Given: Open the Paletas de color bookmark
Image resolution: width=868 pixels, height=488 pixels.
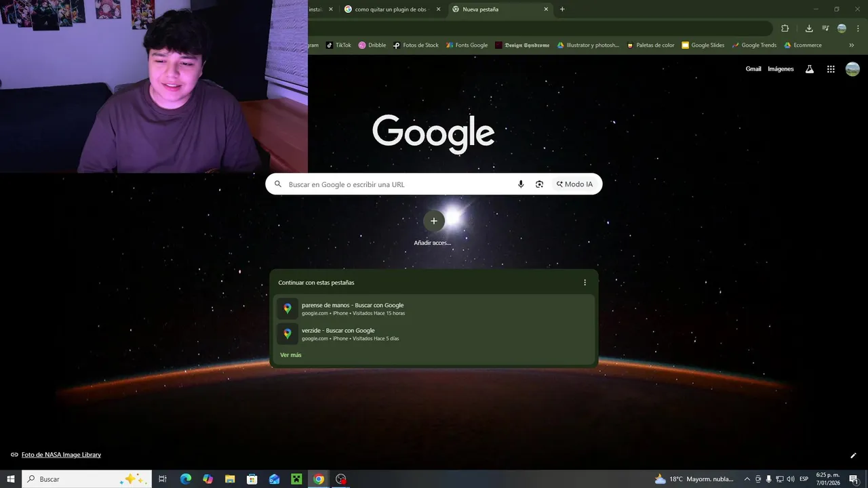Looking at the screenshot, I should coord(650,45).
